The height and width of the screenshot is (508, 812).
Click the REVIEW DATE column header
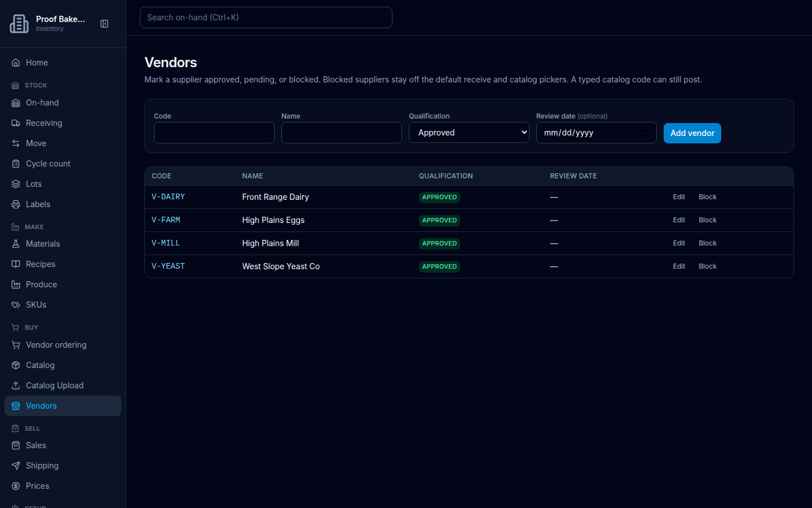coord(573,176)
